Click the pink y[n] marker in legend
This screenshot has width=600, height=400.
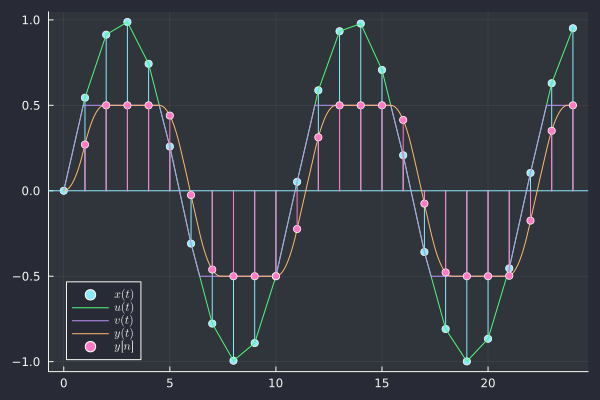[91, 346]
